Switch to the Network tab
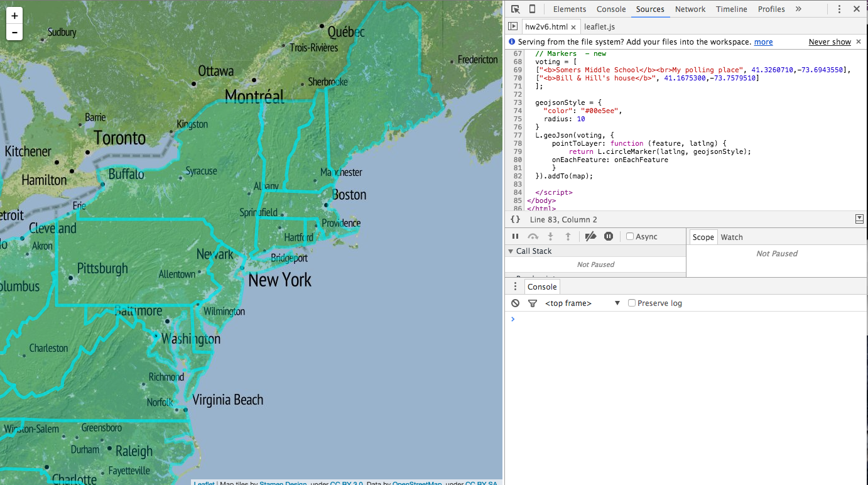Viewport: 868px width, 485px height. 690,9
